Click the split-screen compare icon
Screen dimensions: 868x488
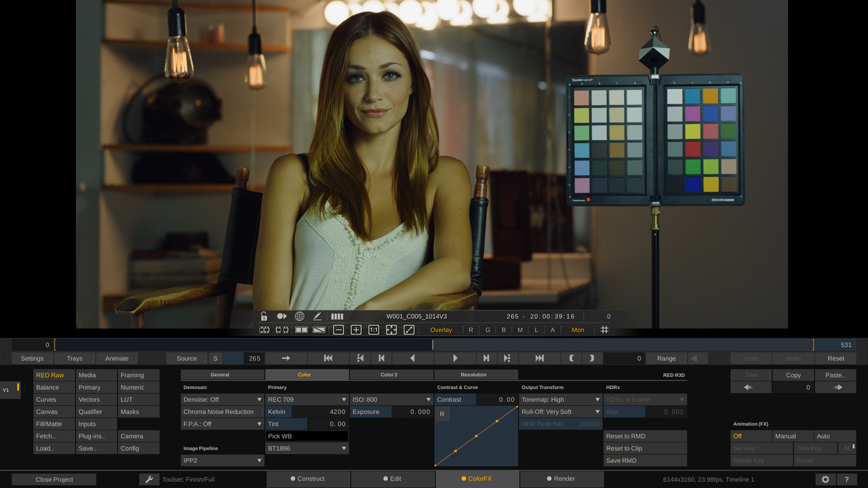[x=300, y=330]
